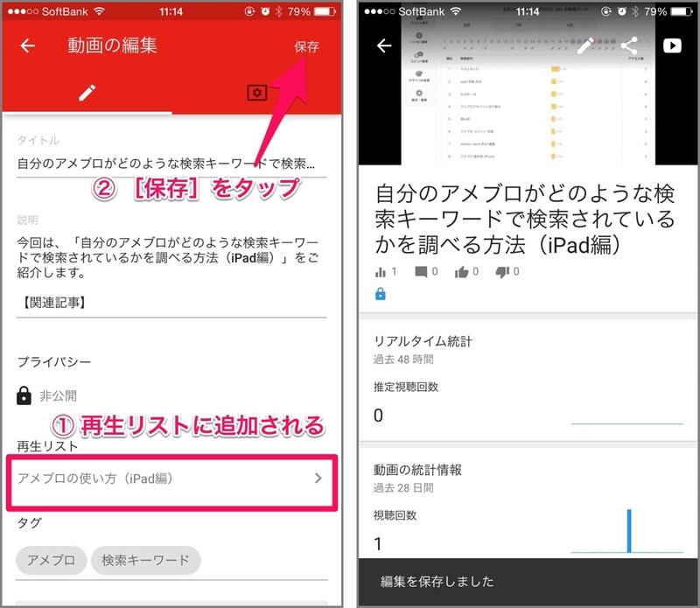Tap the lock icon next to 非公開

click(x=24, y=395)
